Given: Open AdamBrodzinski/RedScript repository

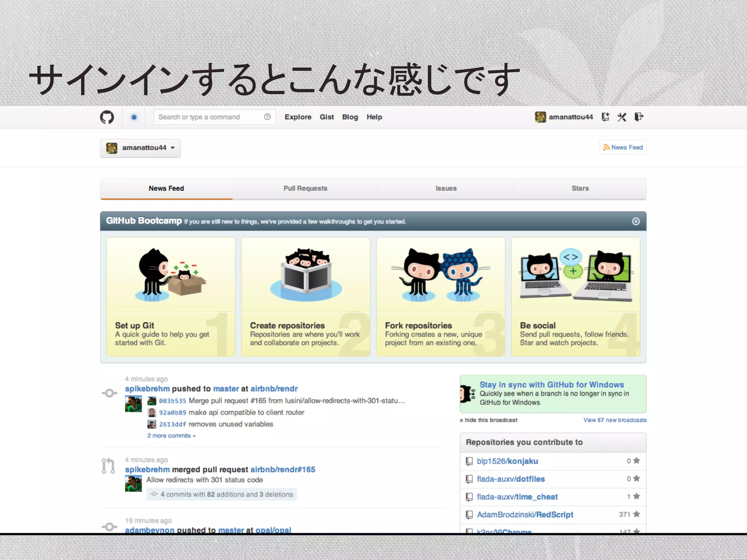Looking at the screenshot, I should coord(525,515).
